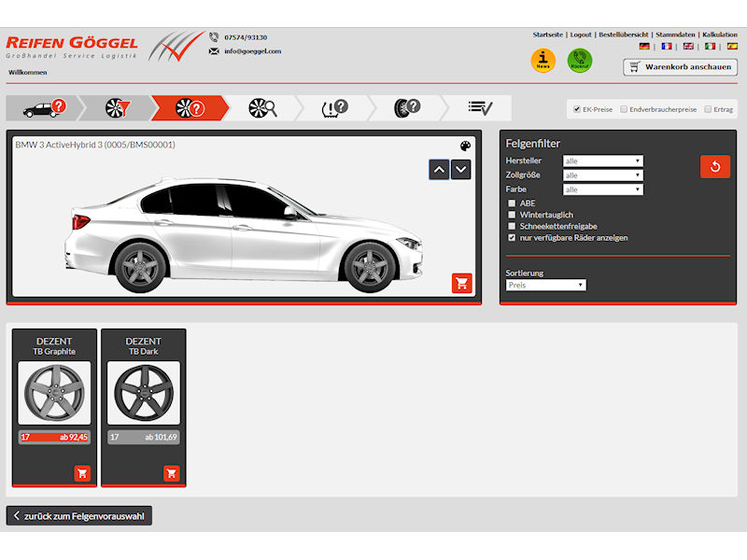The height and width of the screenshot is (560, 747).
Task: Add DEZENT TB Dark to cart
Action: click(x=172, y=473)
